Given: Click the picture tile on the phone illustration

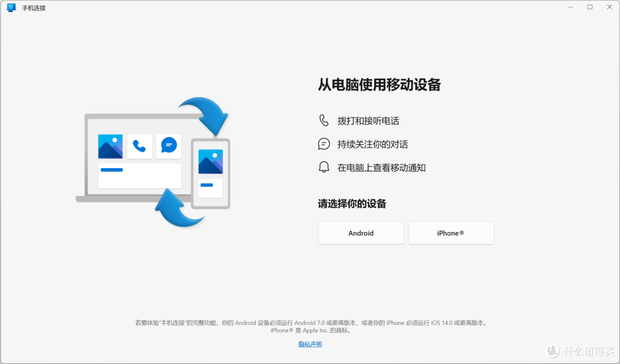Looking at the screenshot, I should (210, 161).
